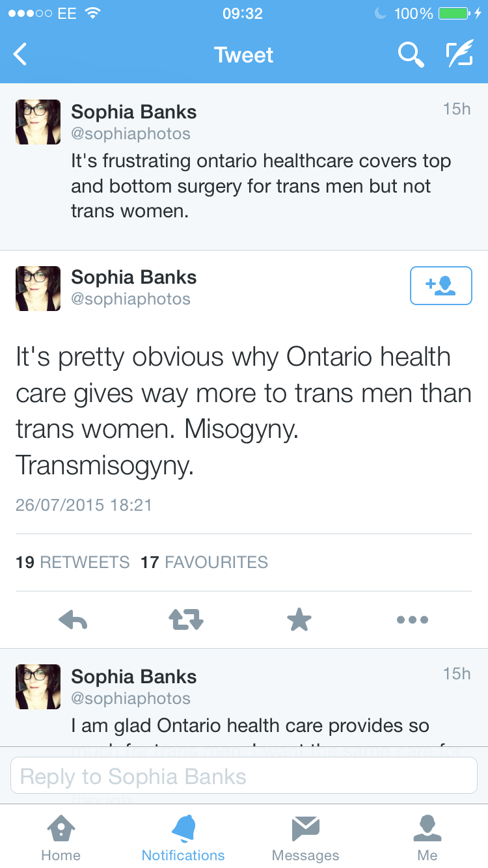Tap Sophia Banks avatar in main tweet
488x868 pixels.
38,288
